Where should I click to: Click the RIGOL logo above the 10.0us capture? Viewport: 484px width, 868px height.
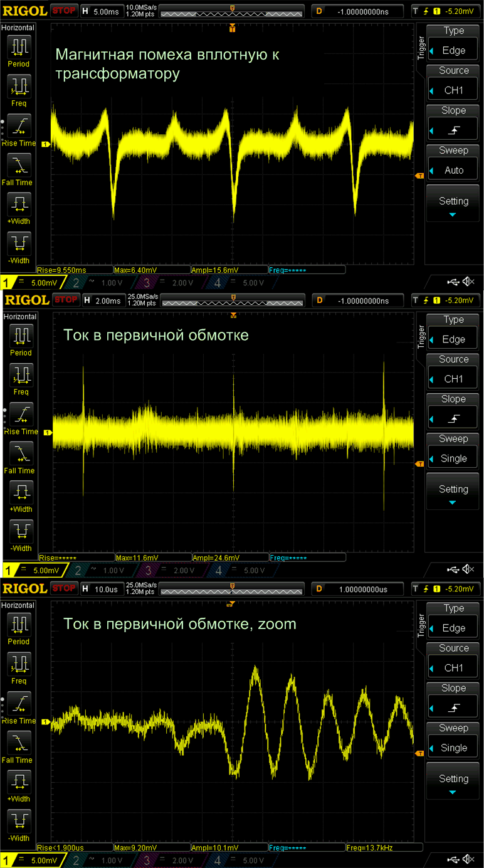click(26, 589)
